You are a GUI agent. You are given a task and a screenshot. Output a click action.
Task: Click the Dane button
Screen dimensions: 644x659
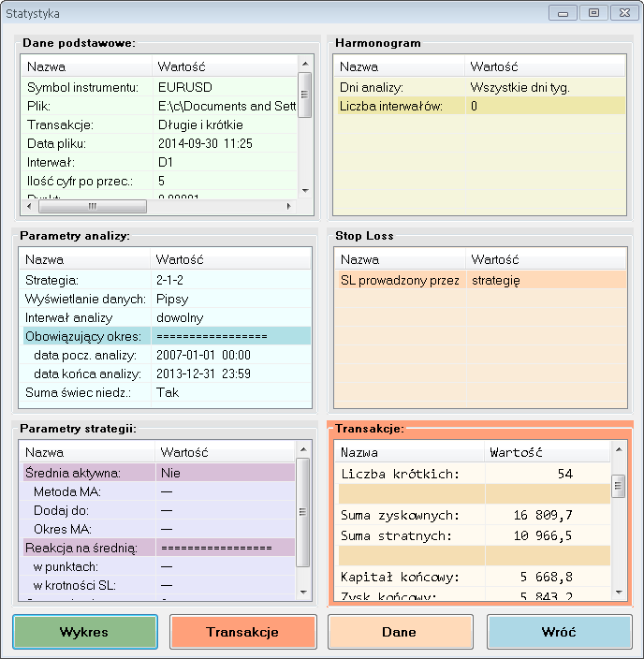(401, 632)
